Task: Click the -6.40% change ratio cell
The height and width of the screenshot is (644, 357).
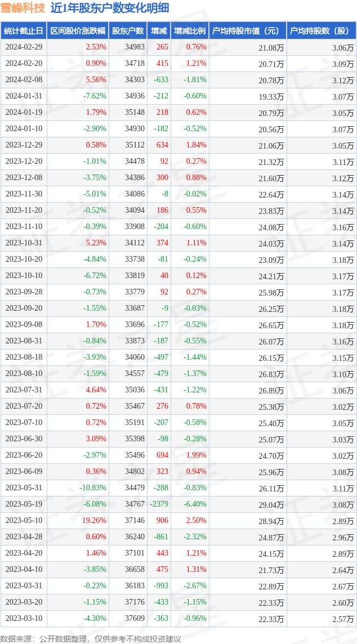Action: [195, 504]
